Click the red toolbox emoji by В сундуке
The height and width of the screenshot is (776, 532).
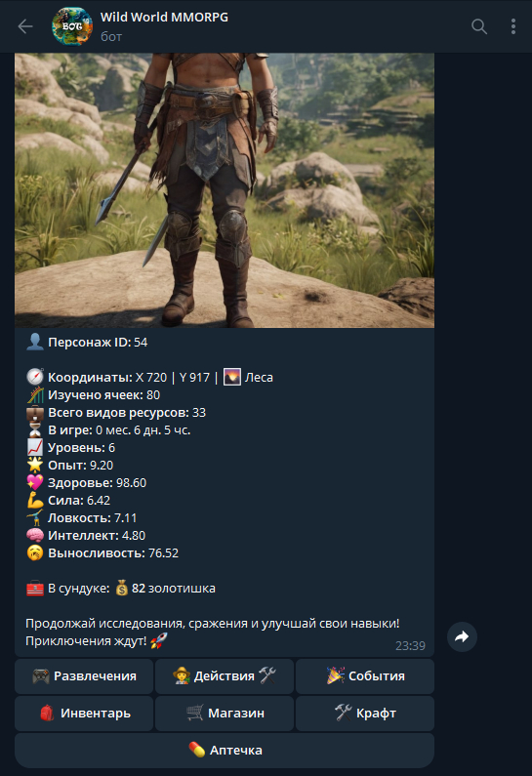(x=34, y=589)
